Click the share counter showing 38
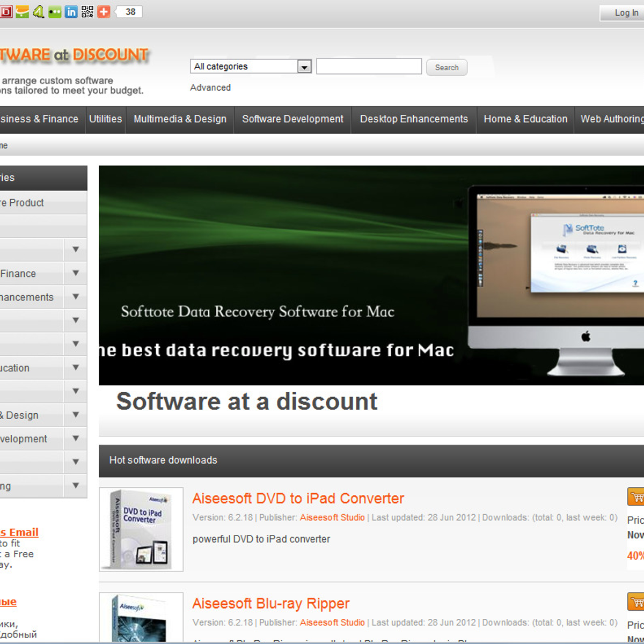Viewport: 644px width, 644px height. click(130, 12)
